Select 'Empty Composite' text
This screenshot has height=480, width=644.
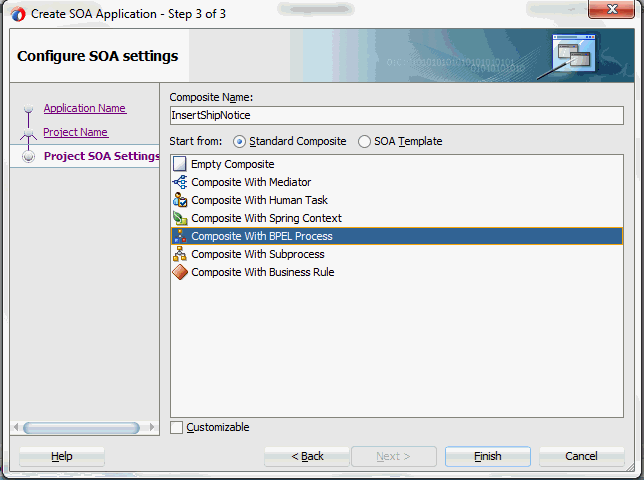(232, 164)
